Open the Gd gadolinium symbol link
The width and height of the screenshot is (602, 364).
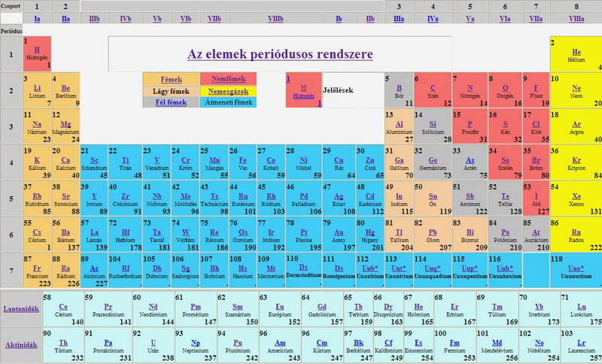(322, 306)
